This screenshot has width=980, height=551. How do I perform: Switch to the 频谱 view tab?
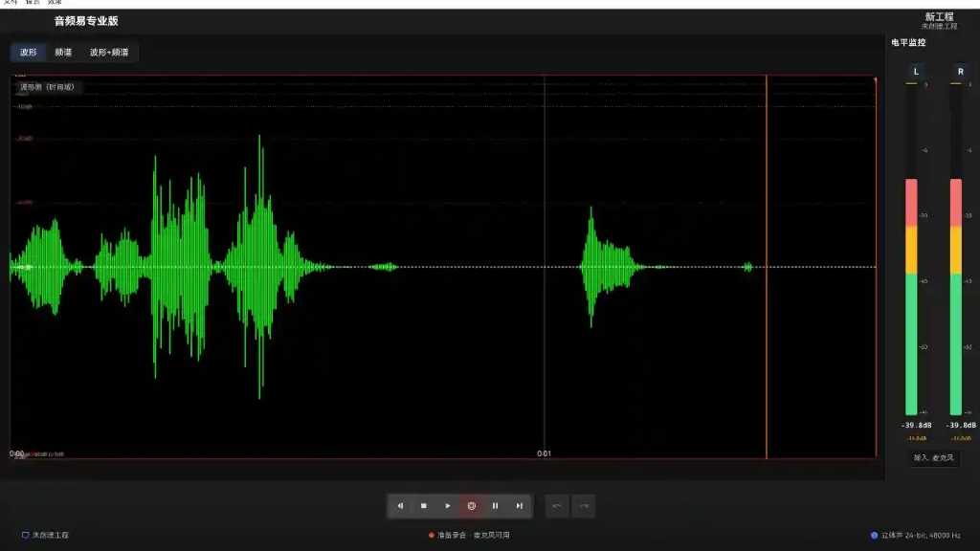click(x=63, y=52)
